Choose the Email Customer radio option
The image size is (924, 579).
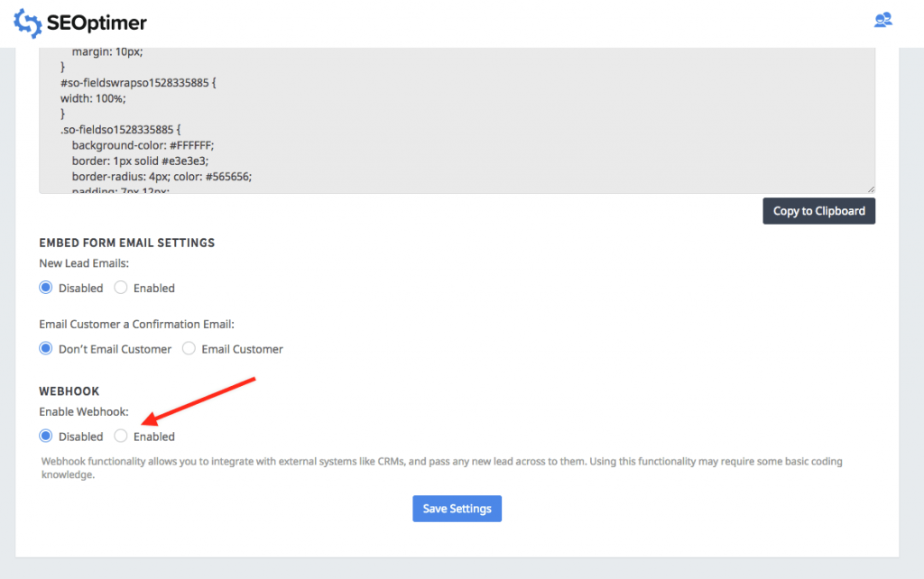(189, 348)
